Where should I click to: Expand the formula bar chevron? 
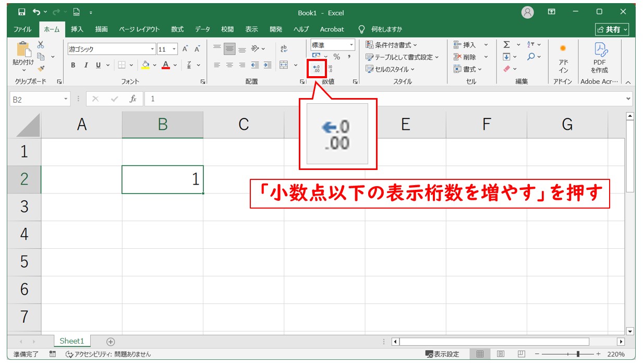click(x=628, y=99)
